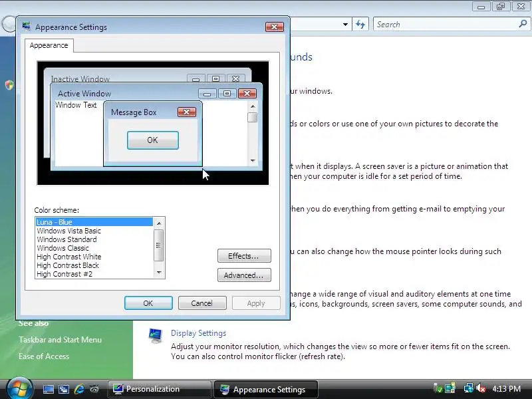Click restore button of Personalization window

point(501,7)
